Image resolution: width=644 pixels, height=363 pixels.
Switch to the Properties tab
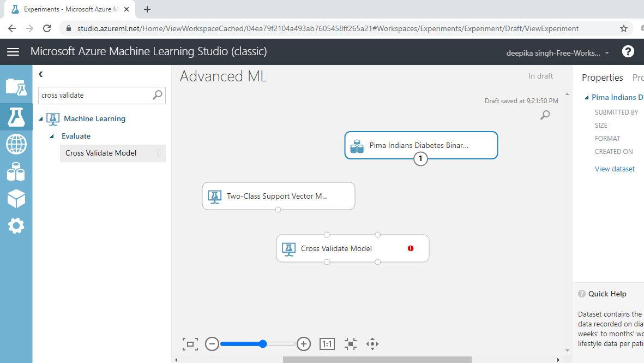[602, 78]
